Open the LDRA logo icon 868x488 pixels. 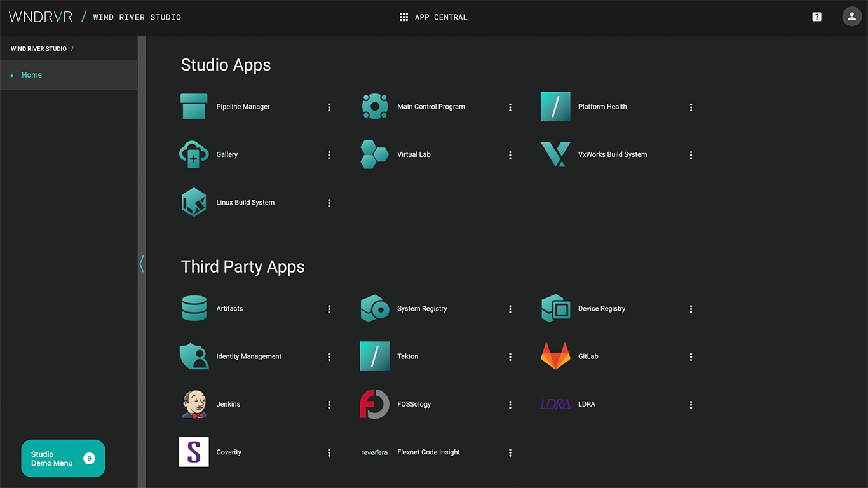tap(555, 404)
